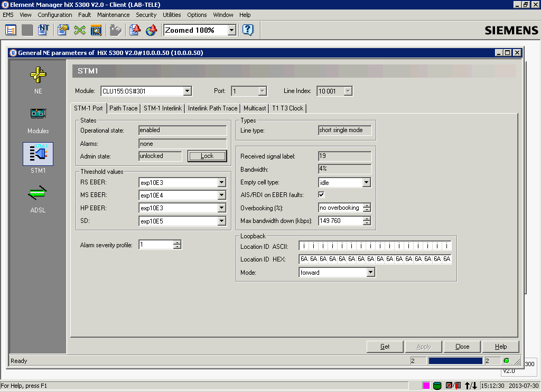The height and width of the screenshot is (392, 541).
Task: Open the Window menu
Action: (x=223, y=15)
